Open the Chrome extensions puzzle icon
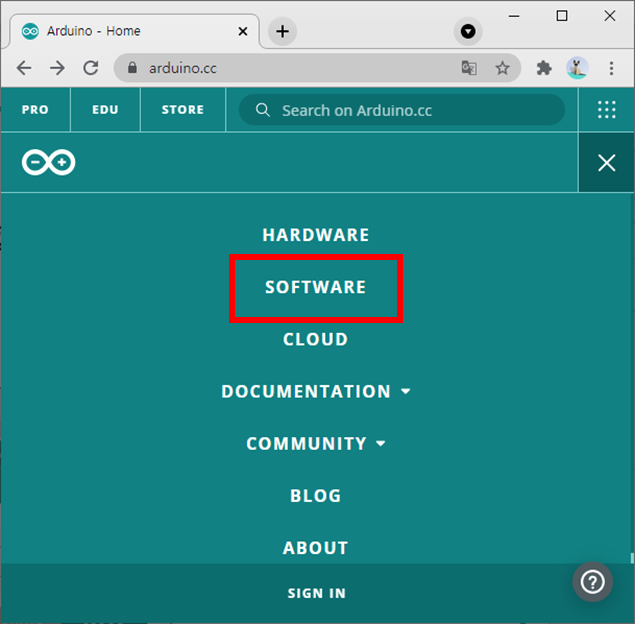635x624 pixels. [x=544, y=68]
